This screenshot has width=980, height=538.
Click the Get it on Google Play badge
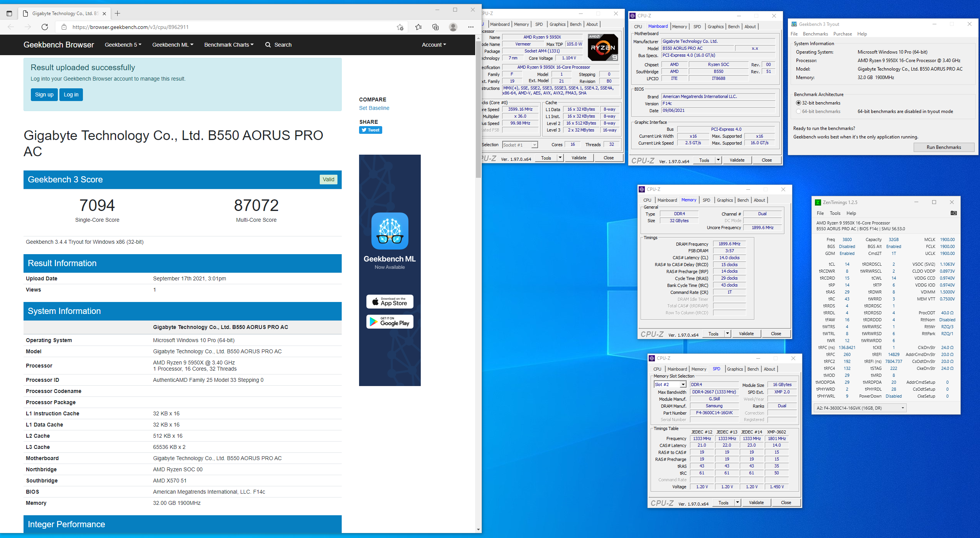pyautogui.click(x=390, y=322)
